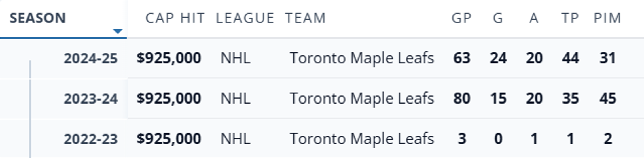The image size is (644, 158).
Task: Select the 2023-24 season cell
Action: click(x=91, y=99)
